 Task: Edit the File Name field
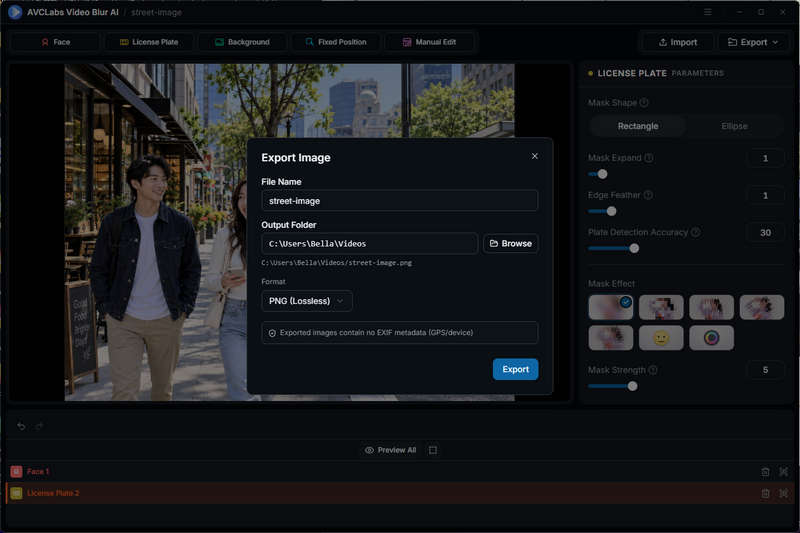pyautogui.click(x=399, y=200)
